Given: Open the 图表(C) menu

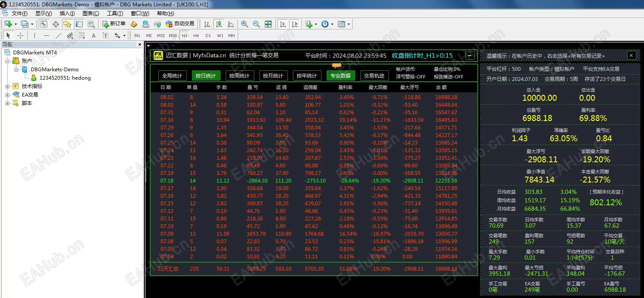Looking at the screenshot, I should (91, 13).
